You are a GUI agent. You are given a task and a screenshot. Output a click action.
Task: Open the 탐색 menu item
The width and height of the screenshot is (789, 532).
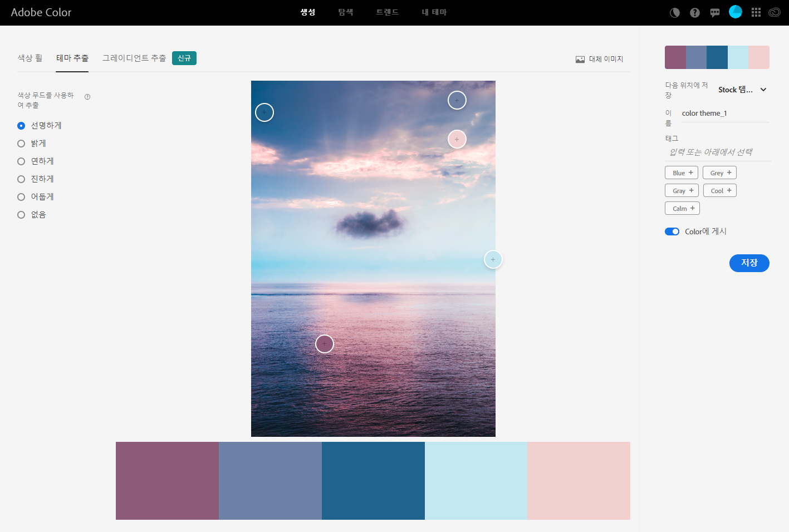(x=346, y=12)
